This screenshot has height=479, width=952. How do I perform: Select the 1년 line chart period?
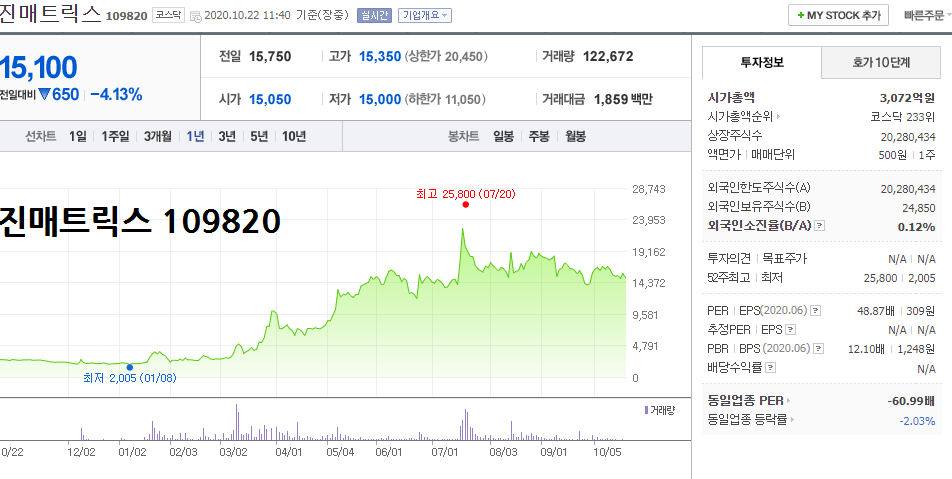[196, 136]
